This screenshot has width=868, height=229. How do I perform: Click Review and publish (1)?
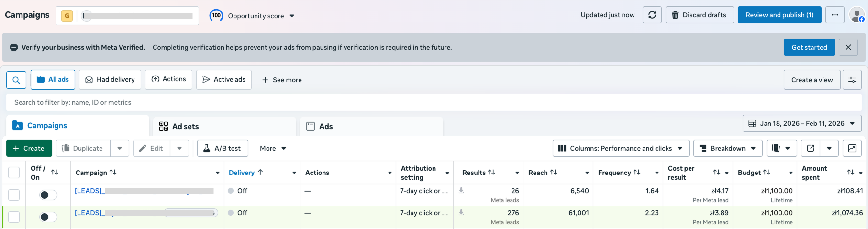point(779,15)
